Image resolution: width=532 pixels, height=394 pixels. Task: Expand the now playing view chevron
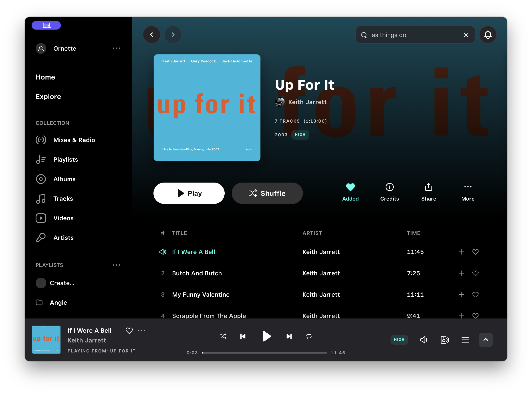point(485,340)
